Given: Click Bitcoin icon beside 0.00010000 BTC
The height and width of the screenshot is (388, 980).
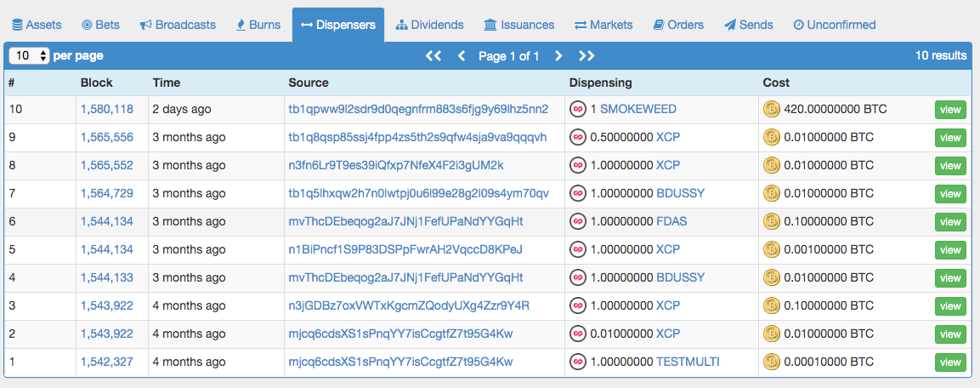Looking at the screenshot, I should 772,362.
